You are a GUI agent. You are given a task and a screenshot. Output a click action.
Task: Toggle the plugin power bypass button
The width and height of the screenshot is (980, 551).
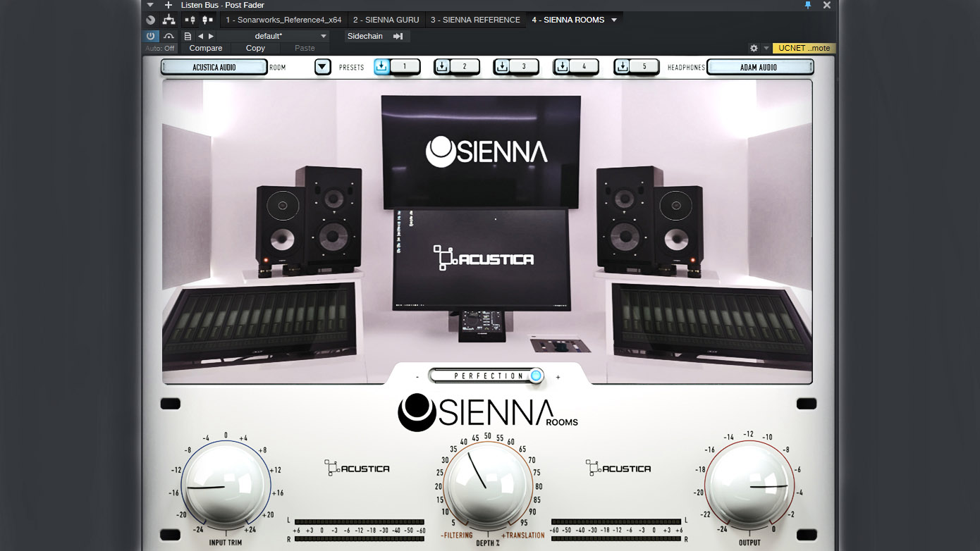(x=151, y=36)
